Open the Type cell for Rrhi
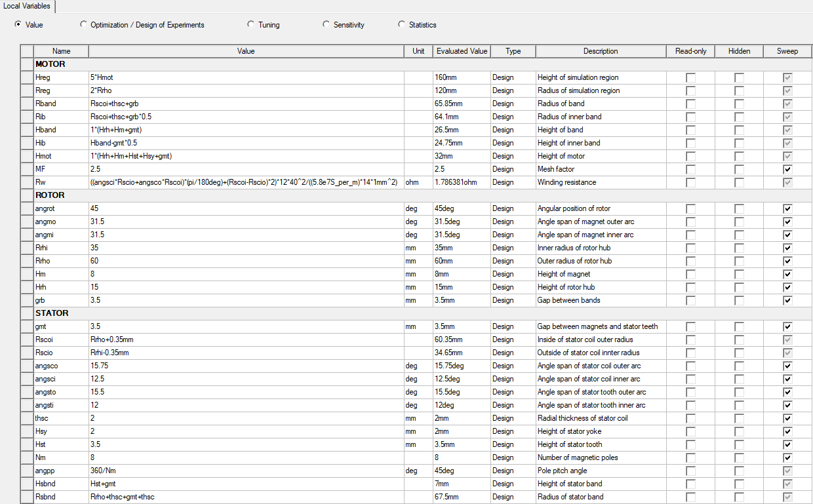 512,248
